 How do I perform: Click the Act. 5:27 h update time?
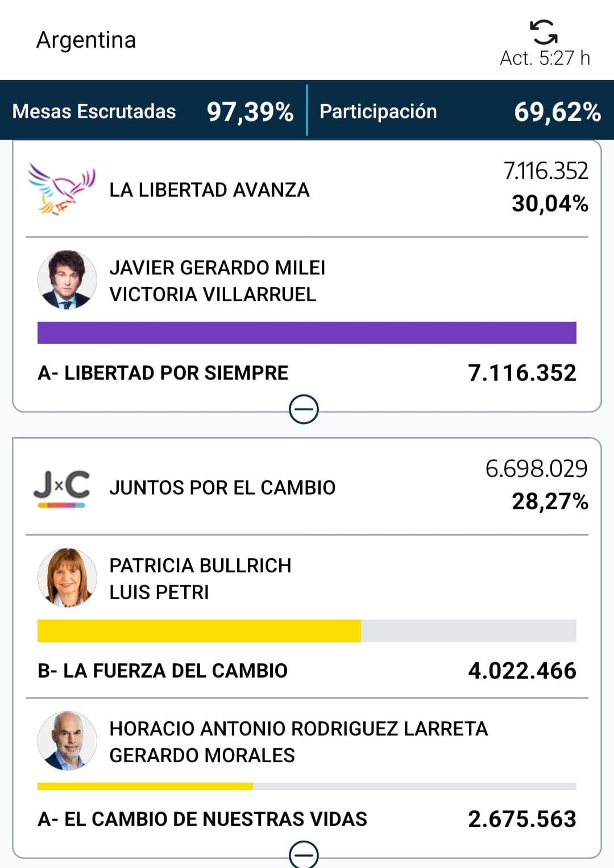545,58
